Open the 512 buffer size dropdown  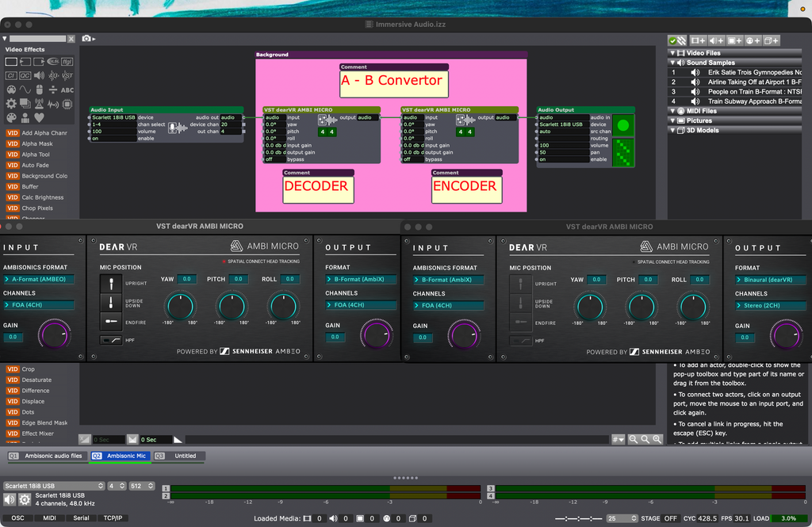coord(141,486)
